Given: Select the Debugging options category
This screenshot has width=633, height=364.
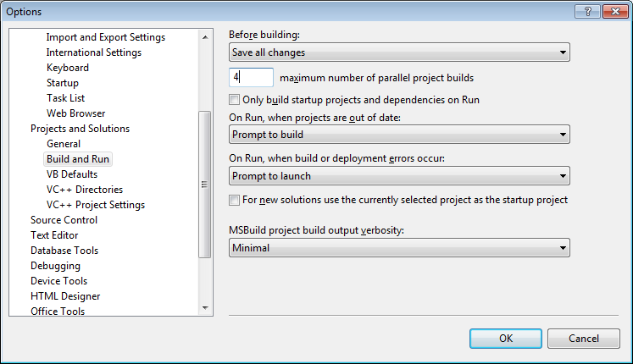Looking at the screenshot, I should pyautogui.click(x=55, y=266).
